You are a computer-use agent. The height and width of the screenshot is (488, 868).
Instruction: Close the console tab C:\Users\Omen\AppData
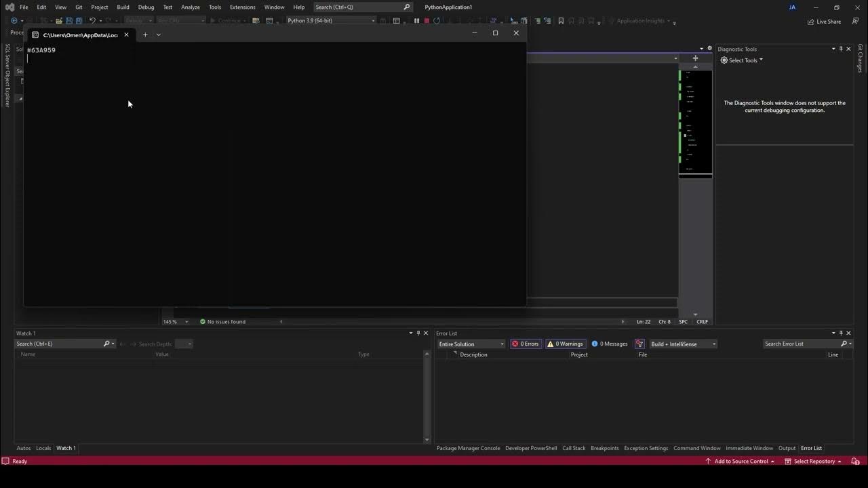(126, 35)
